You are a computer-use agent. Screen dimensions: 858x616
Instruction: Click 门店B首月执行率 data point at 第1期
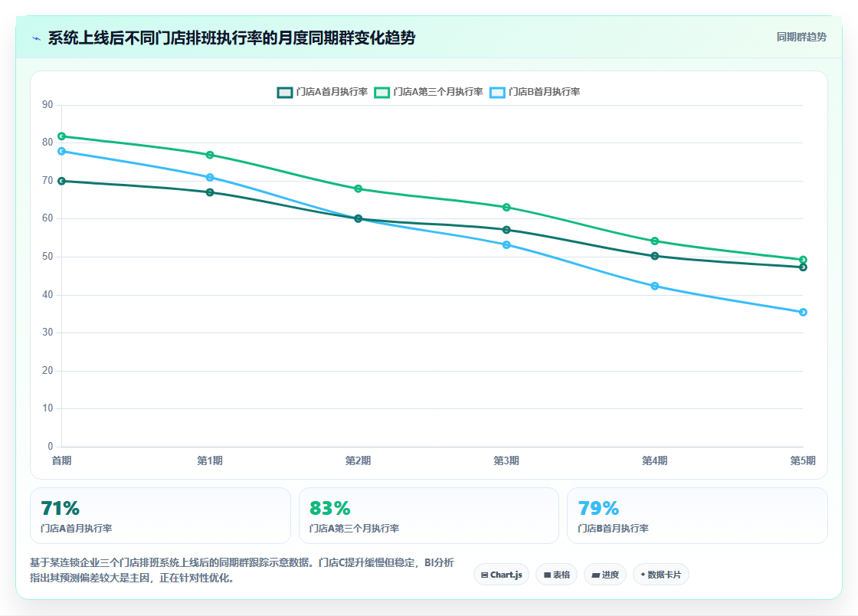click(x=210, y=177)
